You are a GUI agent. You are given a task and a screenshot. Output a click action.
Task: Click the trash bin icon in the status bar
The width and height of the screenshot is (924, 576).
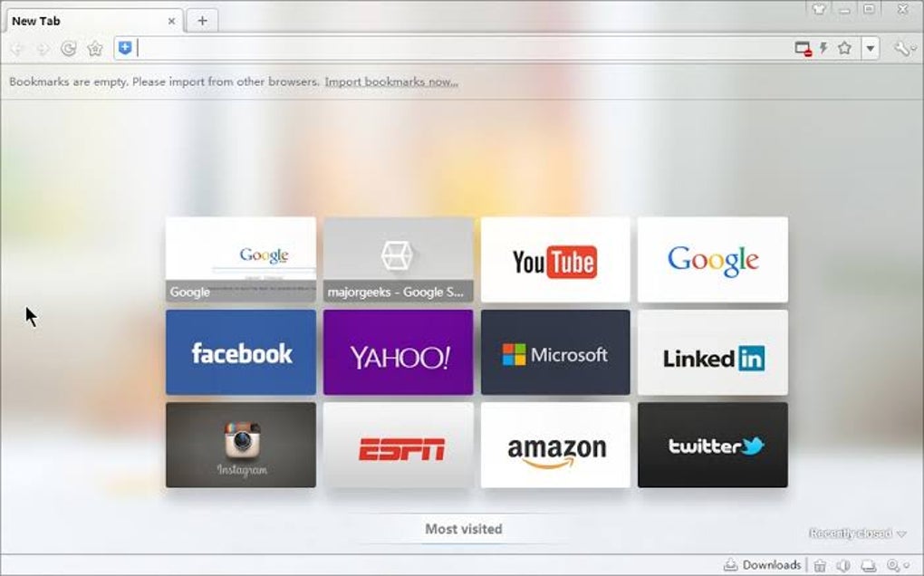click(820, 566)
